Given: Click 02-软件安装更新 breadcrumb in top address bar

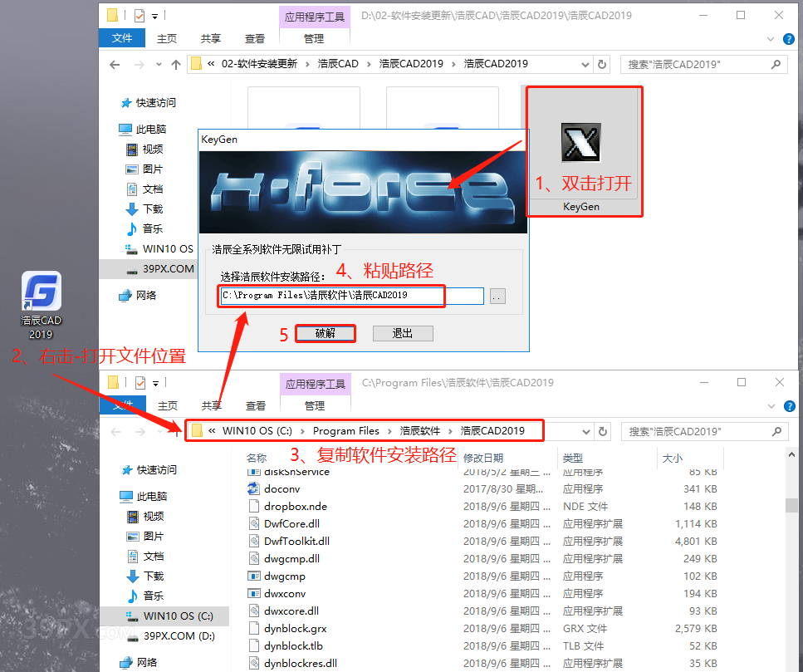Looking at the screenshot, I should 259,64.
